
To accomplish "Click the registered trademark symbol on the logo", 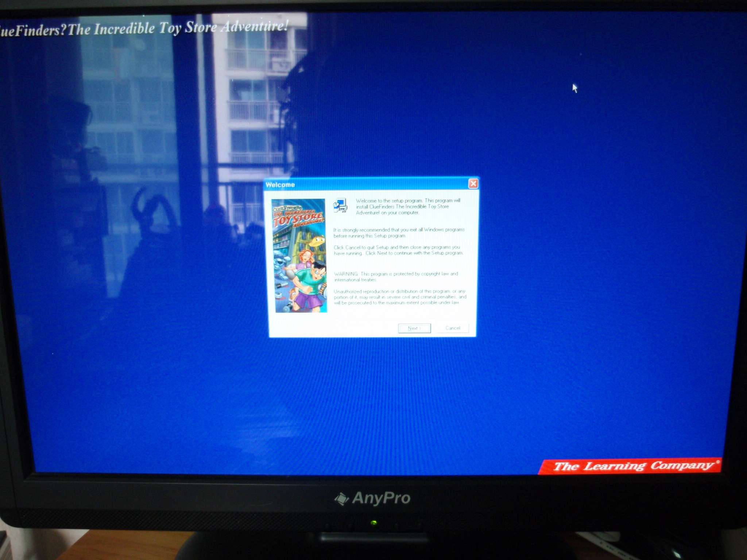I will click(x=718, y=462).
